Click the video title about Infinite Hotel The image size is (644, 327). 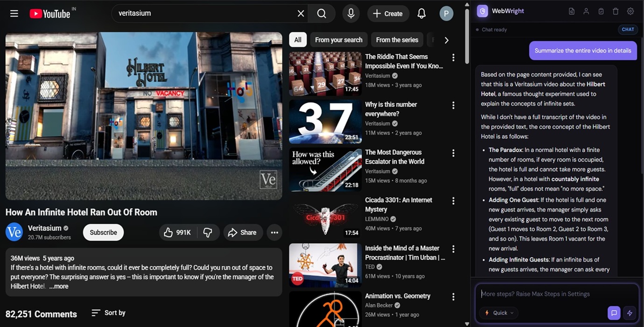point(81,212)
